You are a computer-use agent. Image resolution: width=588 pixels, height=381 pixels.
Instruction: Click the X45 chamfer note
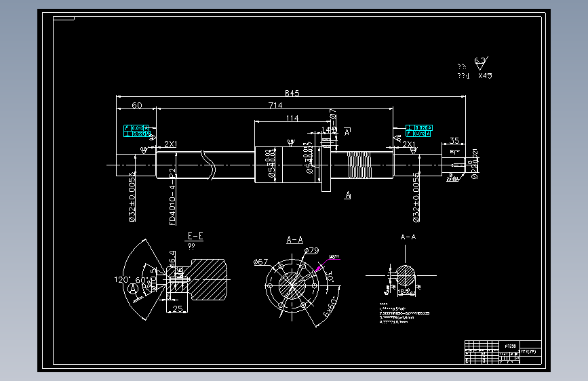pyautogui.click(x=485, y=76)
